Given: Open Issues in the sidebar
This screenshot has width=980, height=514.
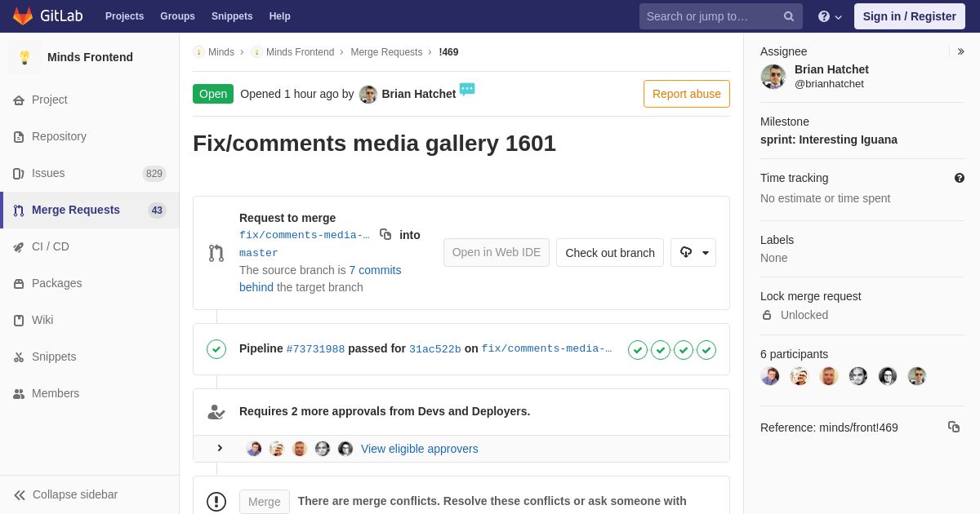Looking at the screenshot, I should [48, 173].
